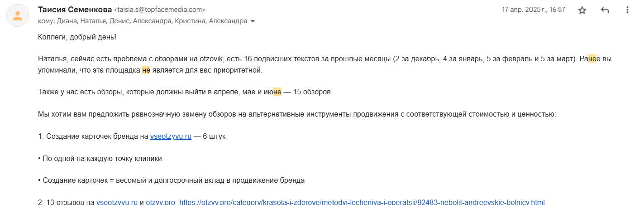The image size is (644, 205).
Task: Open the three-dot more options menu
Action: point(627,10)
